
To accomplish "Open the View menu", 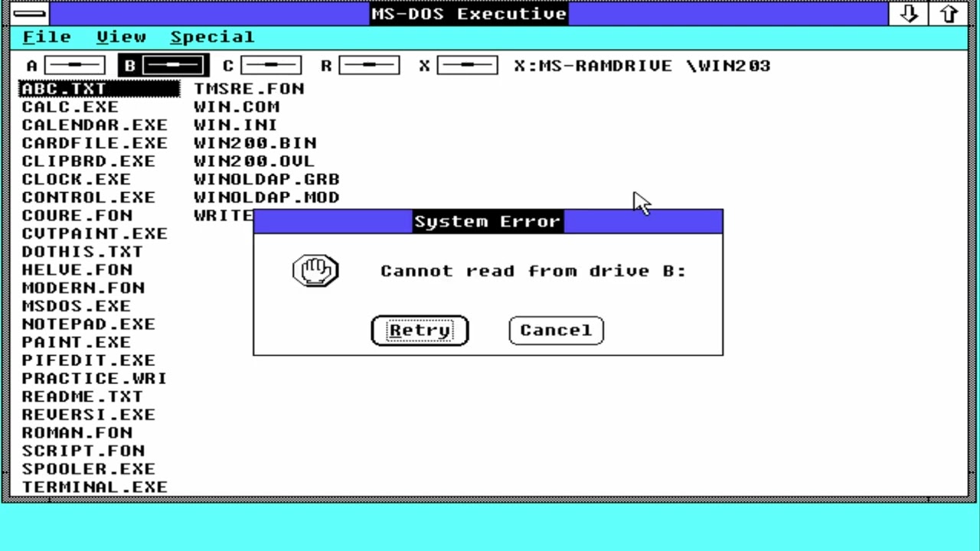I will tap(121, 37).
